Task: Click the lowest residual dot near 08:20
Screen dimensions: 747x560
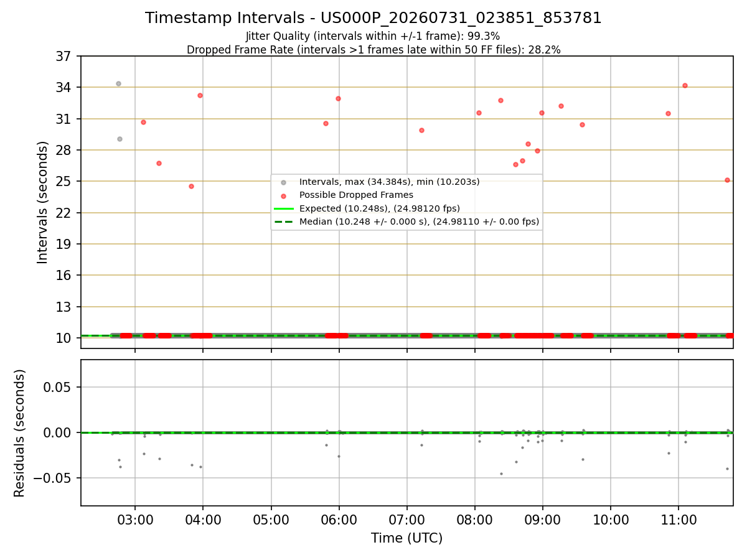Action: tap(501, 474)
